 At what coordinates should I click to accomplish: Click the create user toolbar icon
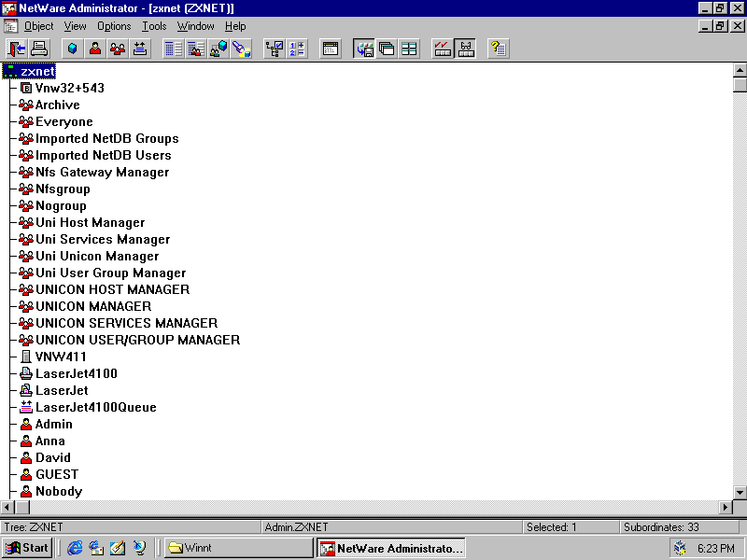[95, 49]
